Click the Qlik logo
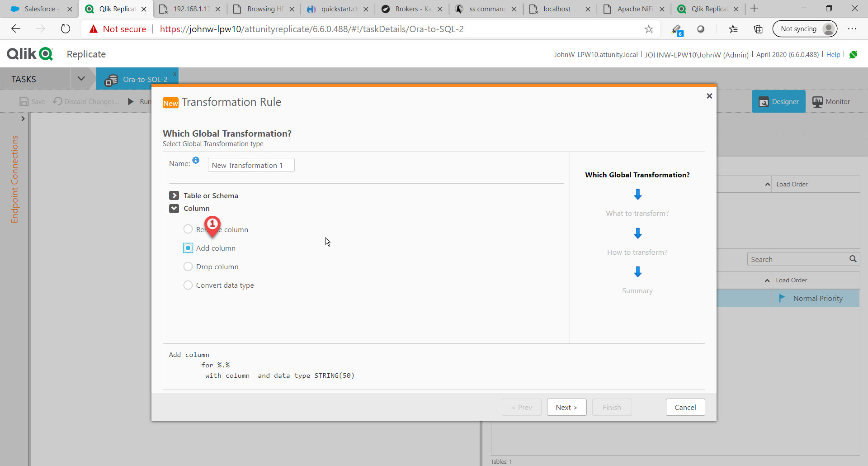Viewport: 868px width, 466px height. tap(29, 53)
